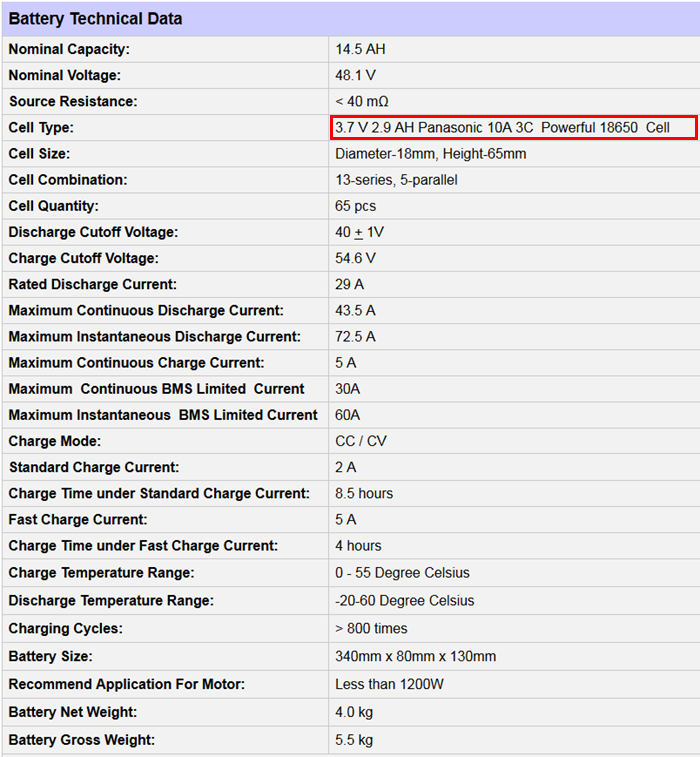Click the Battery Technical Data header
This screenshot has height=757, width=700.
pyautogui.click(x=96, y=19)
